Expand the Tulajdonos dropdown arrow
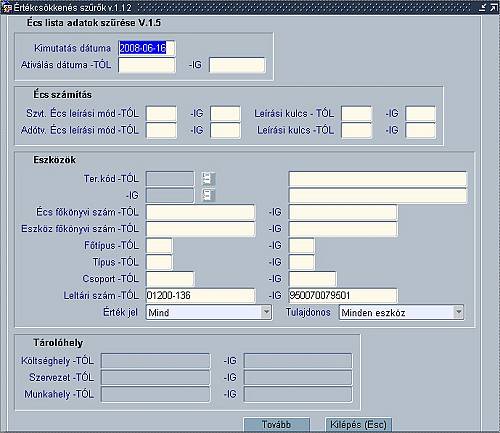 tap(459, 312)
